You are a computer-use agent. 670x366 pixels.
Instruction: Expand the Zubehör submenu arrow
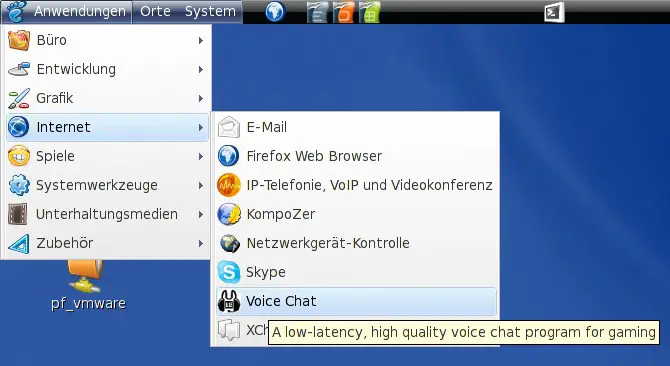click(x=201, y=243)
